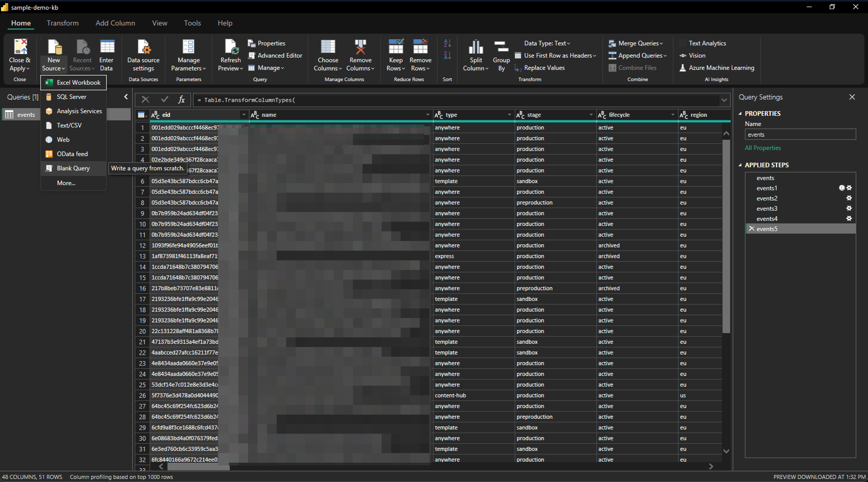
Task: Open settings gear for events2 step
Action: tap(849, 198)
